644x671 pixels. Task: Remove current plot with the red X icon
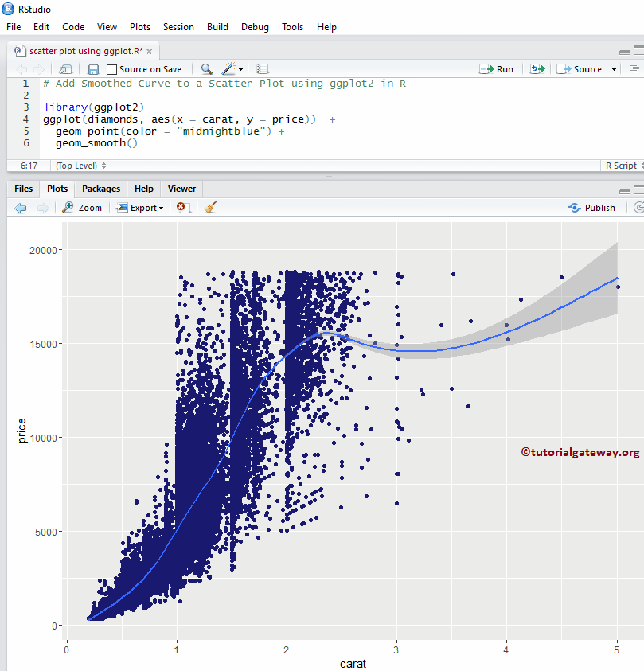(x=181, y=208)
